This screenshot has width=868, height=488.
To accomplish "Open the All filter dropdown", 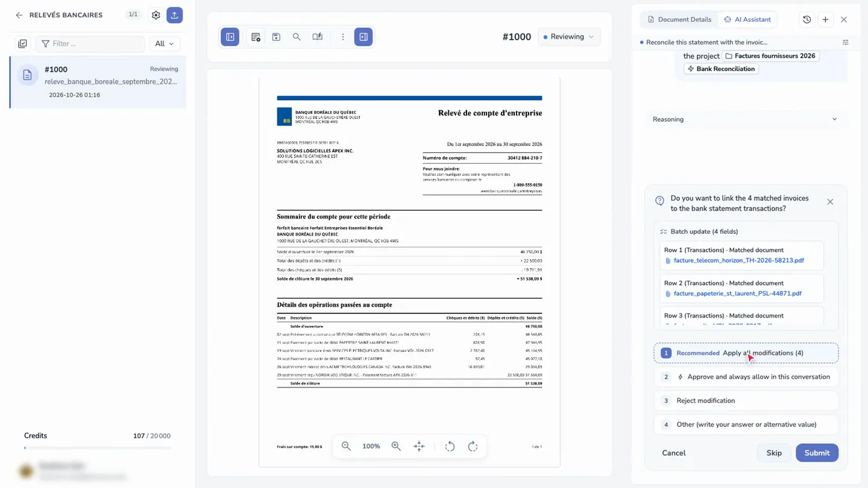I will [x=164, y=43].
